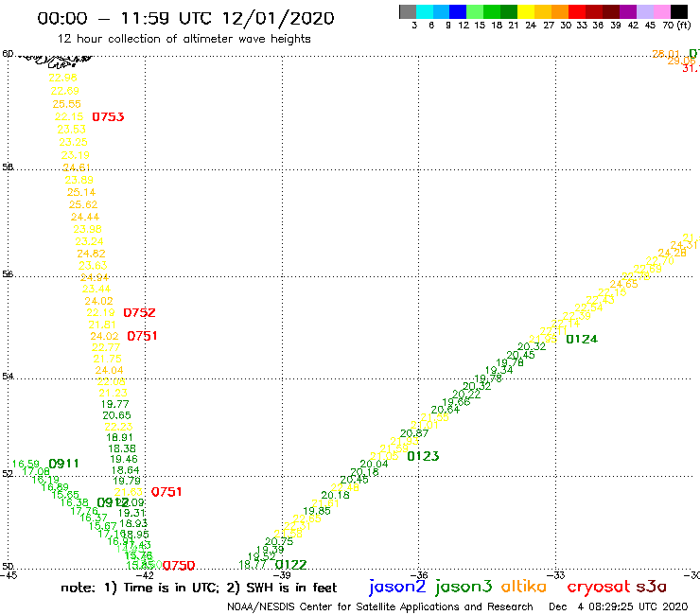This screenshot has height=615, width=700.
Task: Click the 20.87 wave height value
Action: click(414, 433)
